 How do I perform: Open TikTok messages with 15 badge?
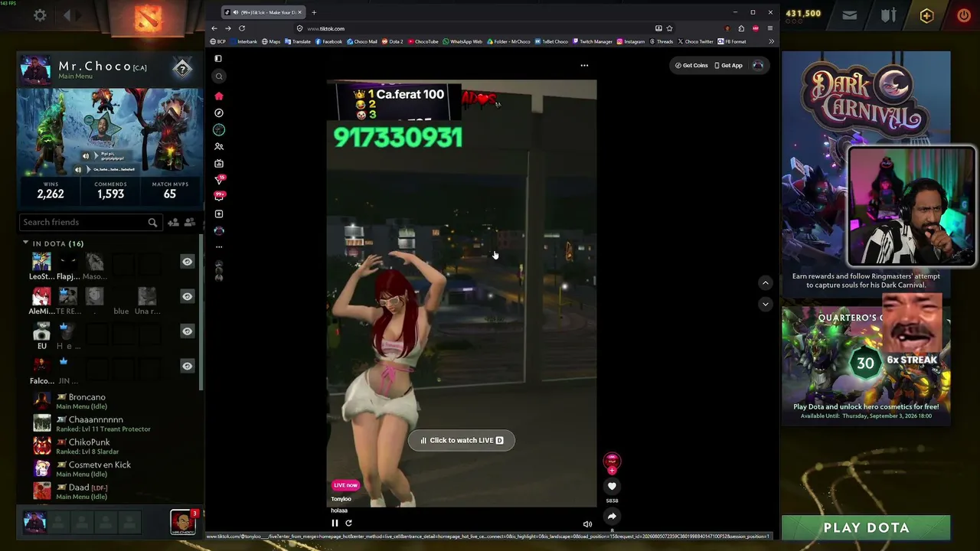[220, 180]
